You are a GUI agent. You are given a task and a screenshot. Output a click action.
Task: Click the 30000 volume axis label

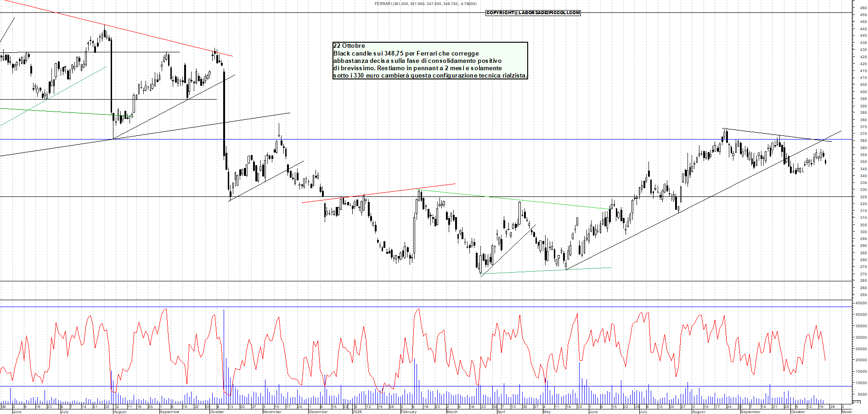(x=861, y=337)
